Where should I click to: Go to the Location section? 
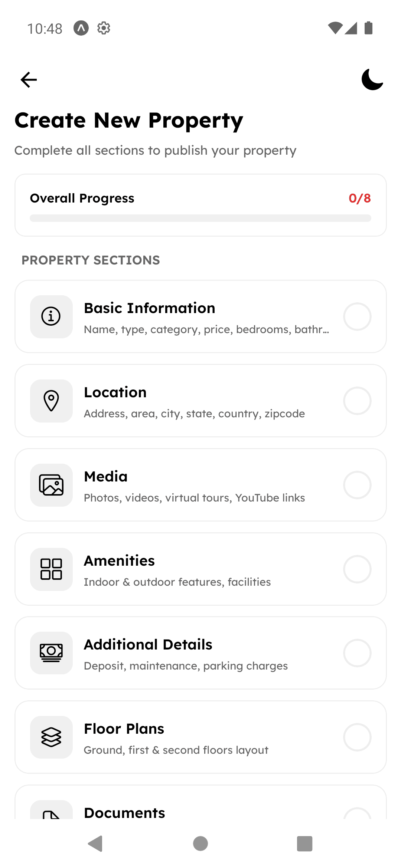coord(200,401)
